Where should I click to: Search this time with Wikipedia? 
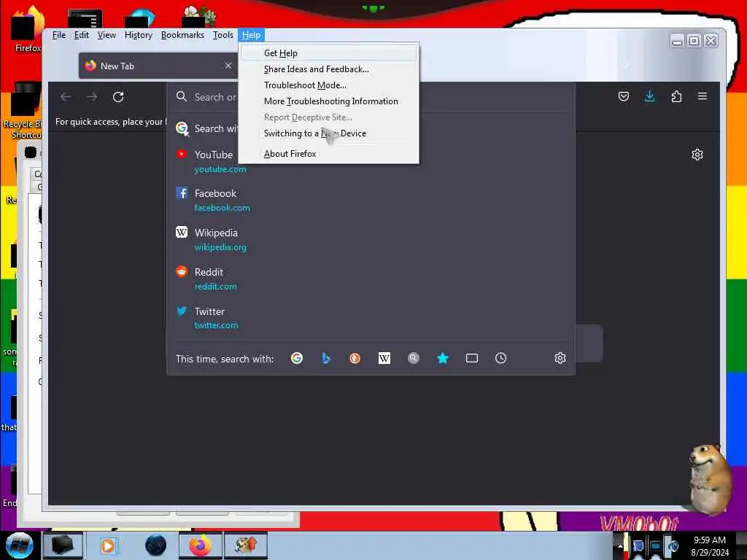[x=384, y=358]
